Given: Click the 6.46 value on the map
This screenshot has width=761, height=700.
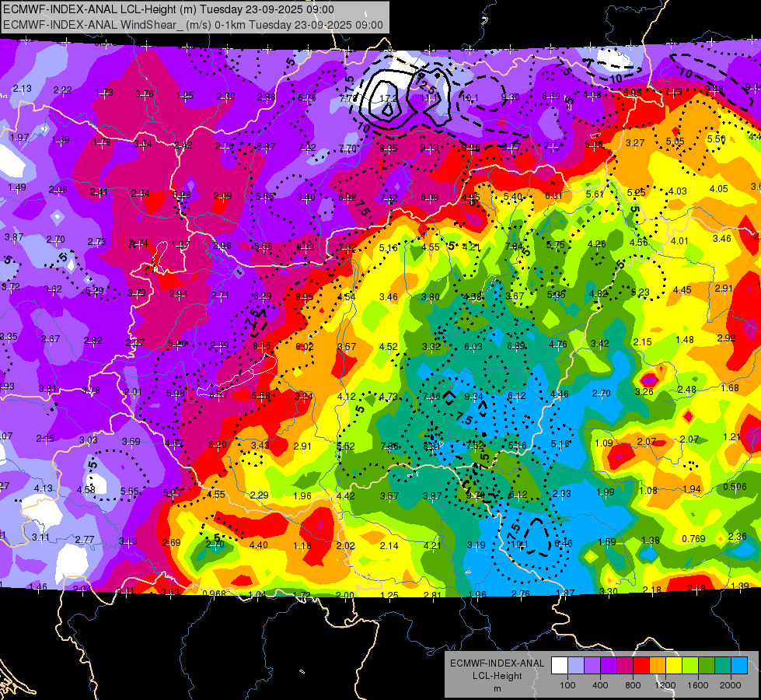Looking at the screenshot, I should (x=564, y=543).
